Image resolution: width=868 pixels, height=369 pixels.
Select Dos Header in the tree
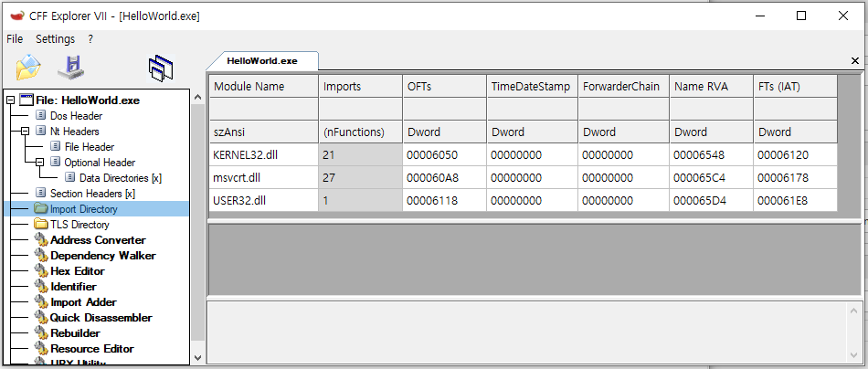click(77, 116)
